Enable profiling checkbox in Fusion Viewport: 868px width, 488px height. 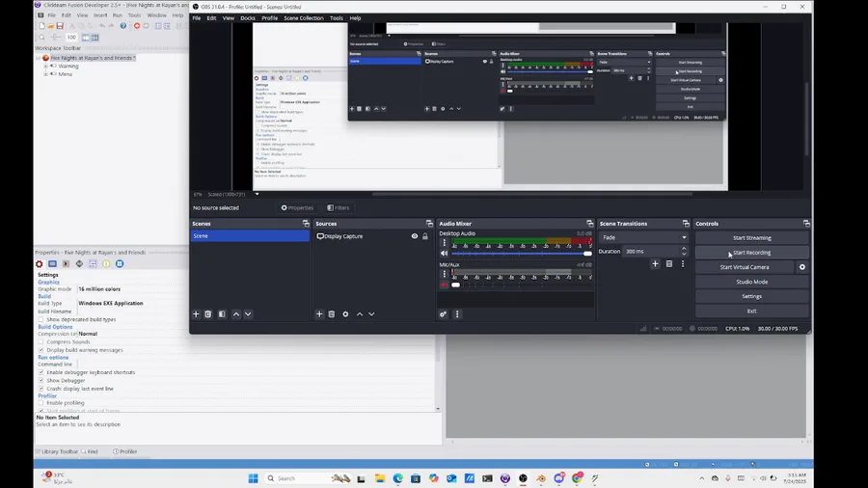point(41,403)
